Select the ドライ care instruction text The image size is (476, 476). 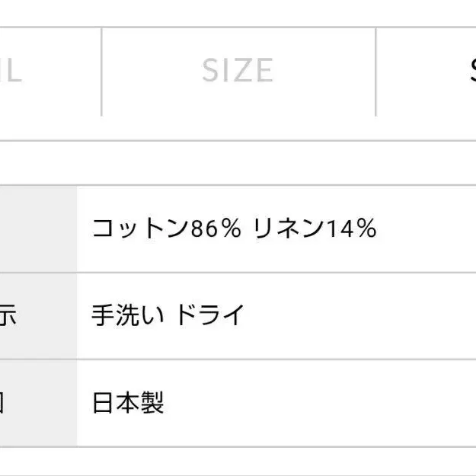tap(210, 315)
